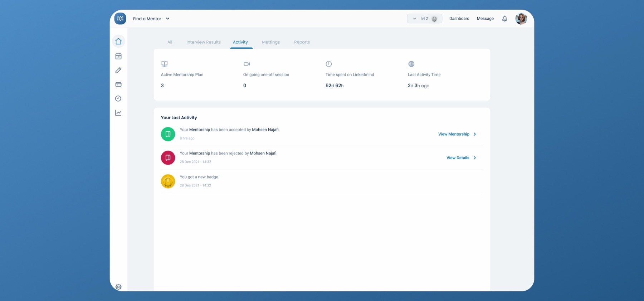The image size is (644, 301).
Task: Go to Dashboard in top navigation
Action: click(459, 19)
